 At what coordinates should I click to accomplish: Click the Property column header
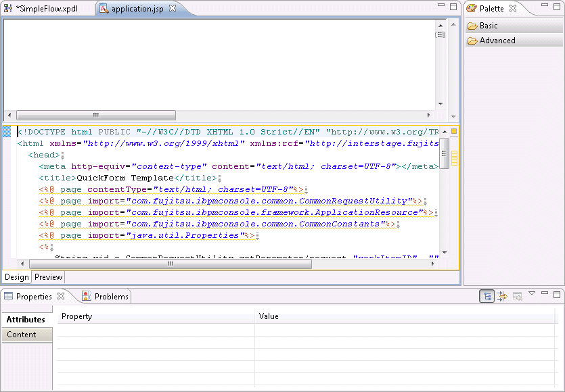(156, 316)
